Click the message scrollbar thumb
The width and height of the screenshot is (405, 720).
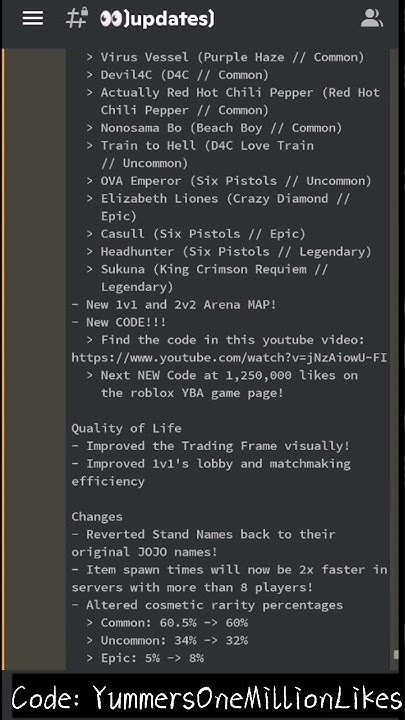coord(395,654)
